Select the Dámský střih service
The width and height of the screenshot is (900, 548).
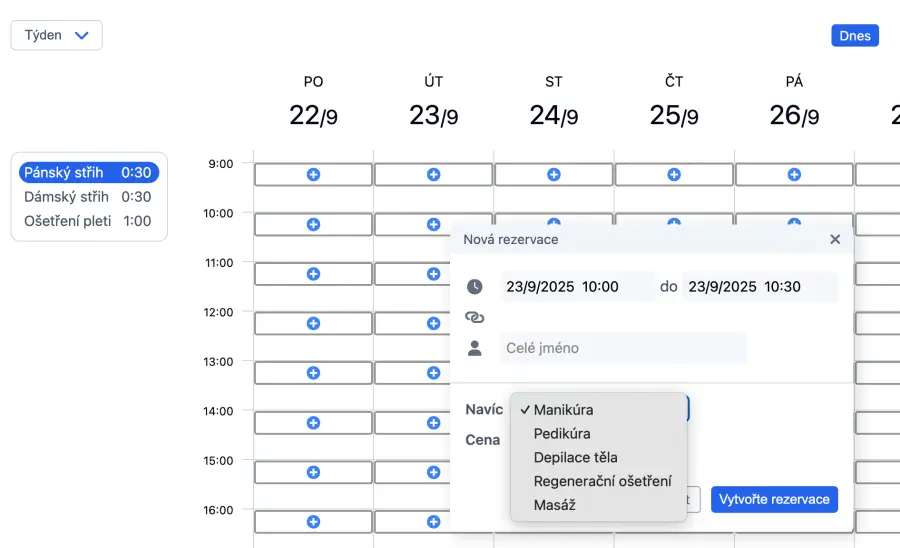tap(88, 197)
